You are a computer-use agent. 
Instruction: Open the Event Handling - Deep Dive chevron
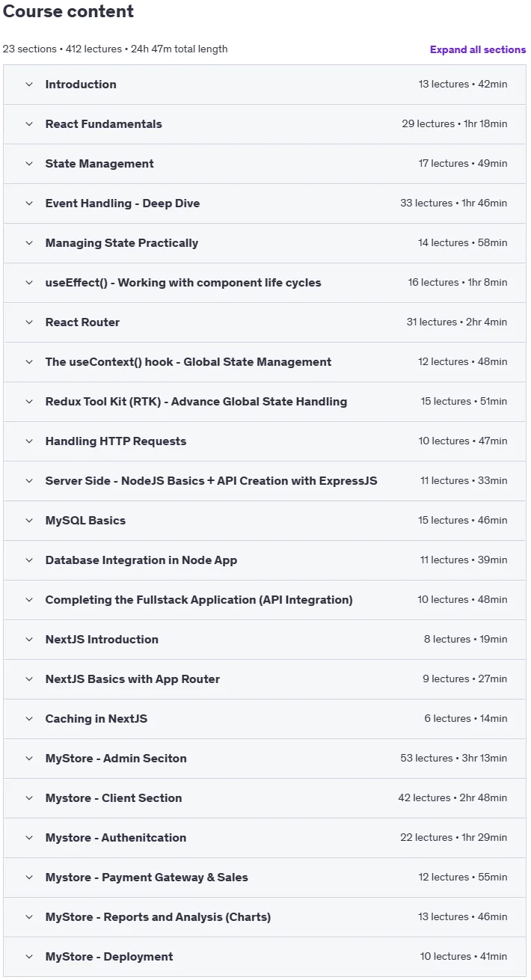pos(29,203)
